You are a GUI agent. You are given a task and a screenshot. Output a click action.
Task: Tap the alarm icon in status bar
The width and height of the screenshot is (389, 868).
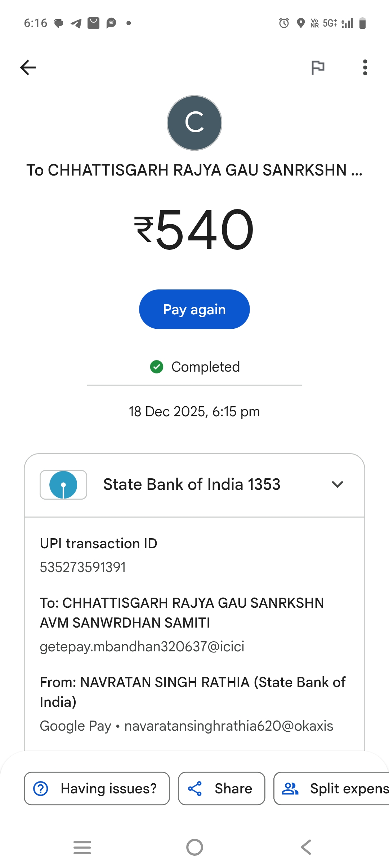284,23
